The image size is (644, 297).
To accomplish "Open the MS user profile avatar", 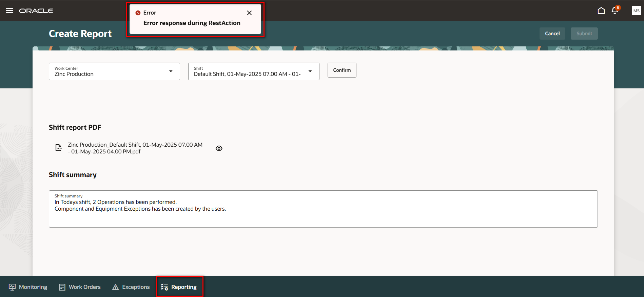I will pyautogui.click(x=636, y=10).
